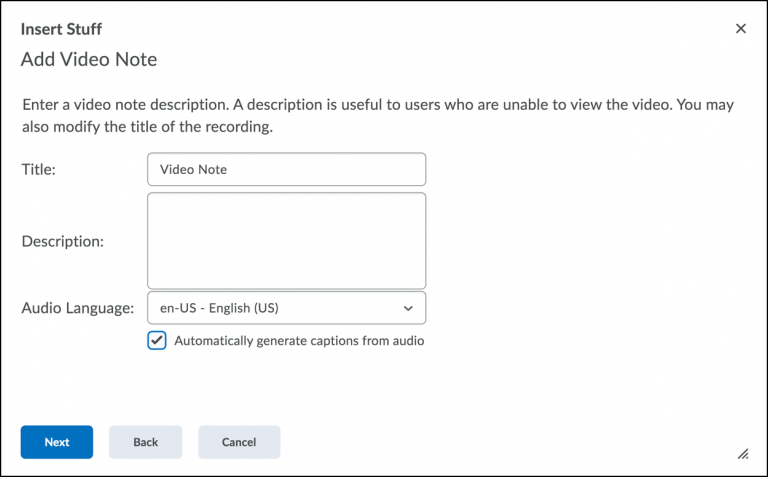Click into the Description text area
The height and width of the screenshot is (477, 768).
pos(287,241)
